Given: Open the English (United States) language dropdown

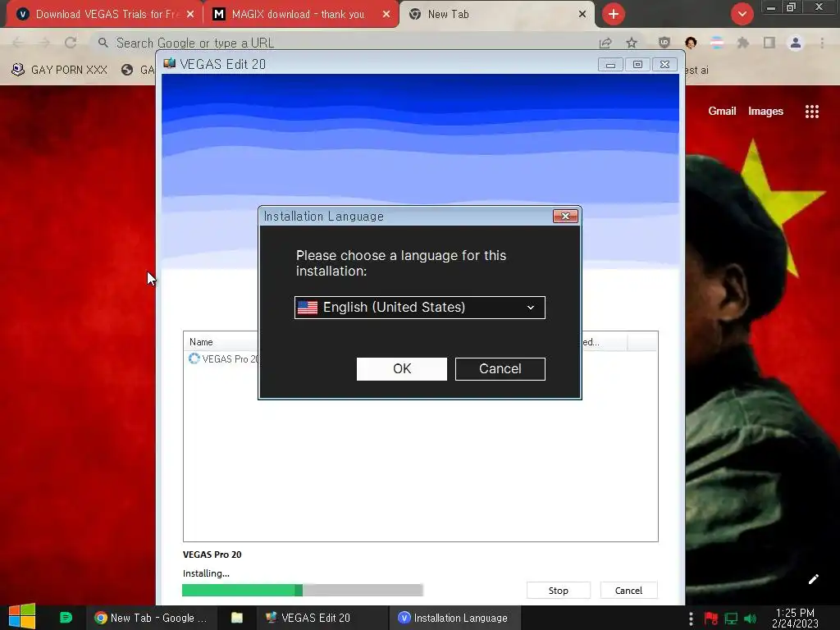Looking at the screenshot, I should point(419,308).
